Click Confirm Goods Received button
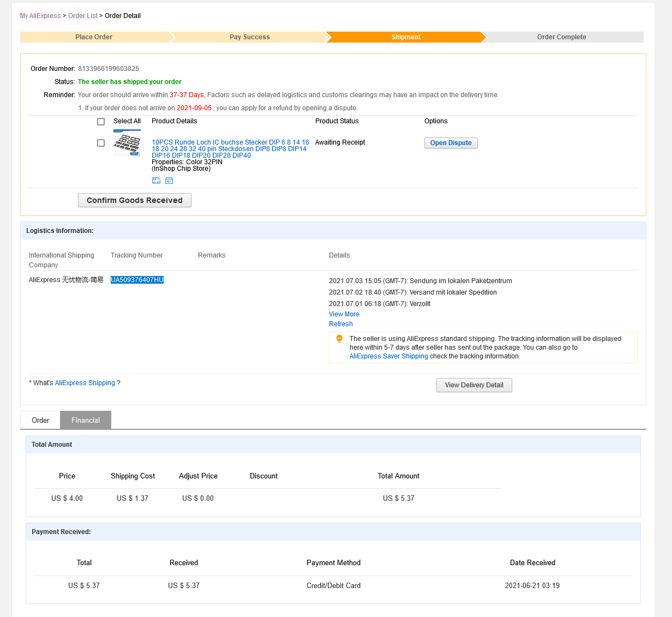The image size is (672, 617). [135, 200]
